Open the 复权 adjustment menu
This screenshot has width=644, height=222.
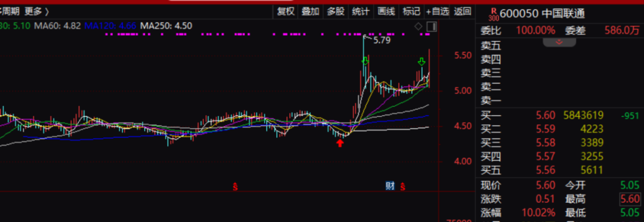pyautogui.click(x=286, y=11)
